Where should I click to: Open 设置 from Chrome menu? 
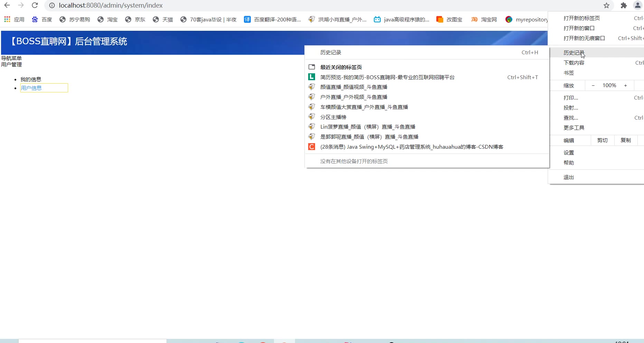[x=596, y=152]
